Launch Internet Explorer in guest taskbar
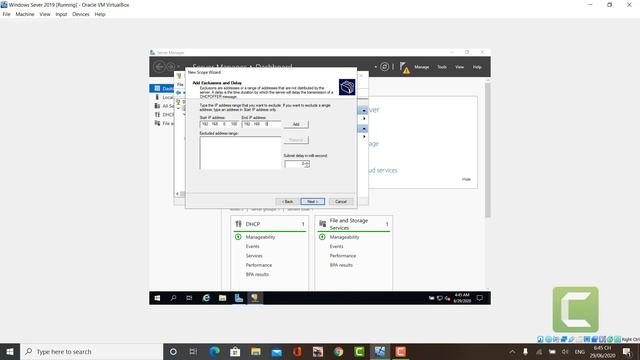The image size is (640, 360). [206, 298]
